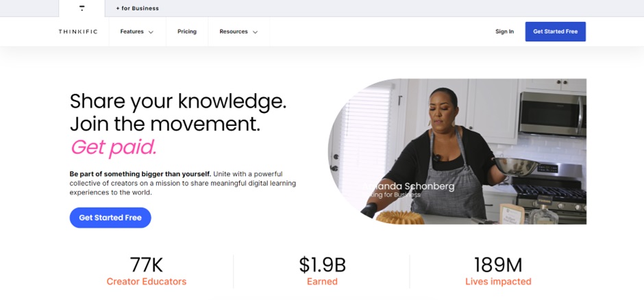Click the rounded Get Started Free hero button
The image size is (644, 300).
pos(110,218)
